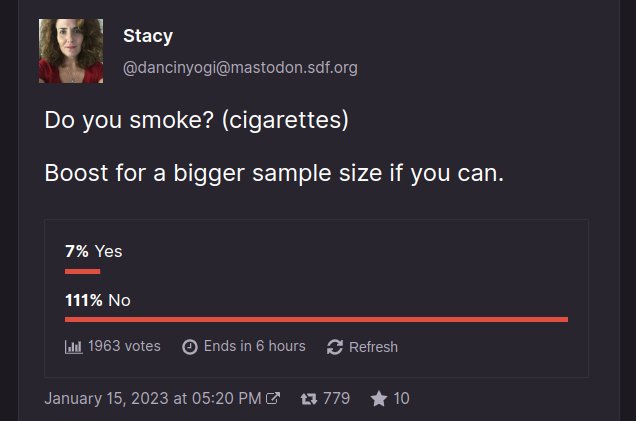The image size is (636, 421).
Task: Click the short red Yes result bar
Action: (x=82, y=271)
